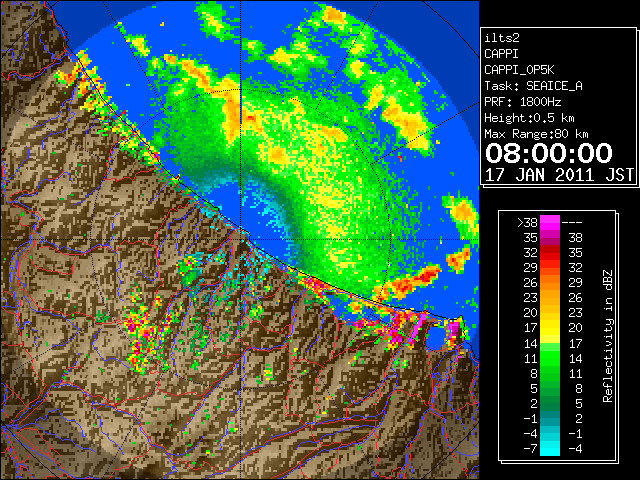The width and height of the screenshot is (640, 480).
Task: Pick the magenta swatch beside ">38"
Action: pyautogui.click(x=550, y=222)
